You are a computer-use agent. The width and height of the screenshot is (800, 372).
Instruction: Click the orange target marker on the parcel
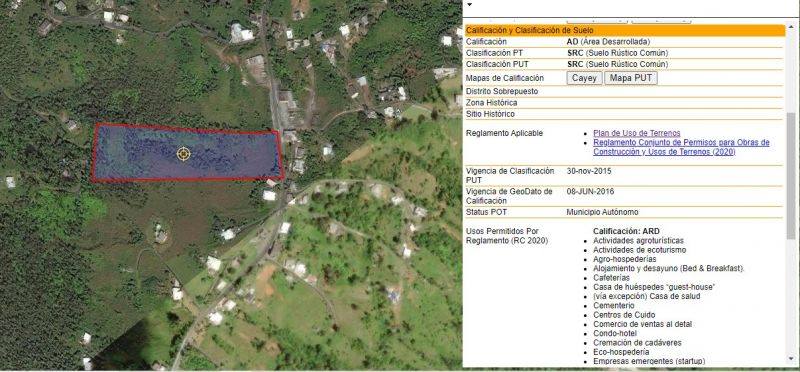coord(184,154)
